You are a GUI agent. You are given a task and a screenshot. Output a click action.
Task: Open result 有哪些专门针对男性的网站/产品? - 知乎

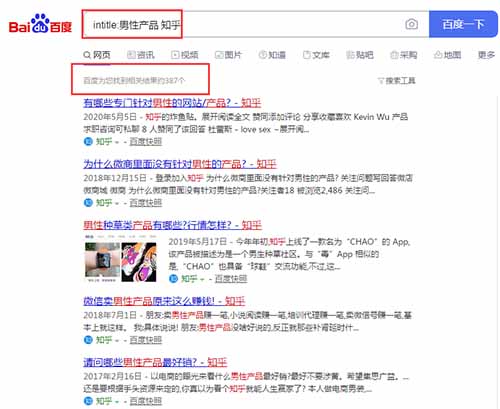tap(172, 103)
